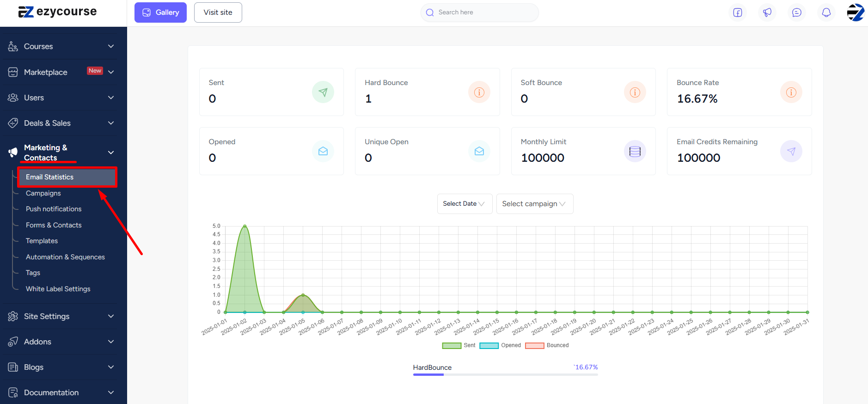Open Email Statistics in sidebar
Screen dimensions: 868x404
[67, 177]
